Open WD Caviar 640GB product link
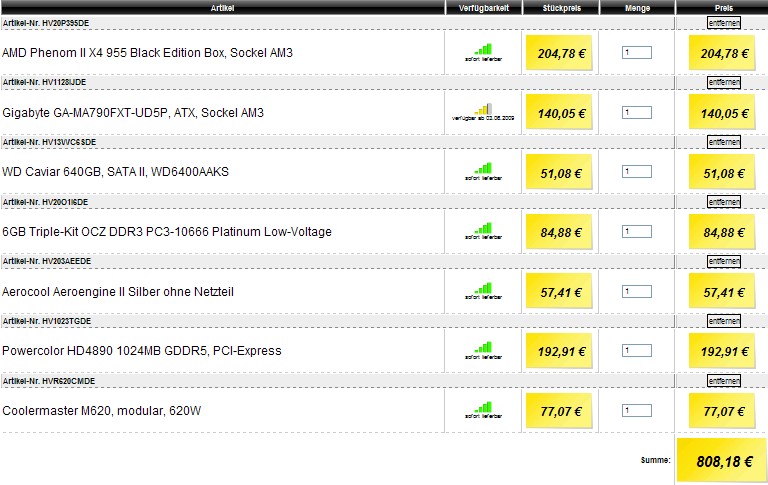 coord(115,172)
